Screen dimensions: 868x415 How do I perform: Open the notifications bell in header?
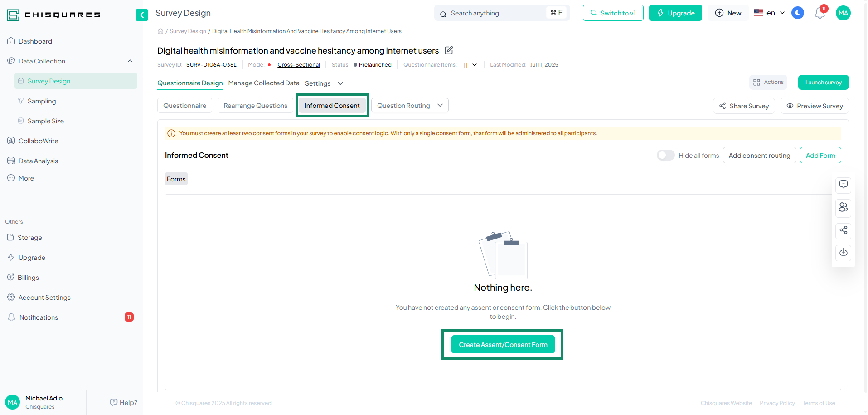click(820, 13)
